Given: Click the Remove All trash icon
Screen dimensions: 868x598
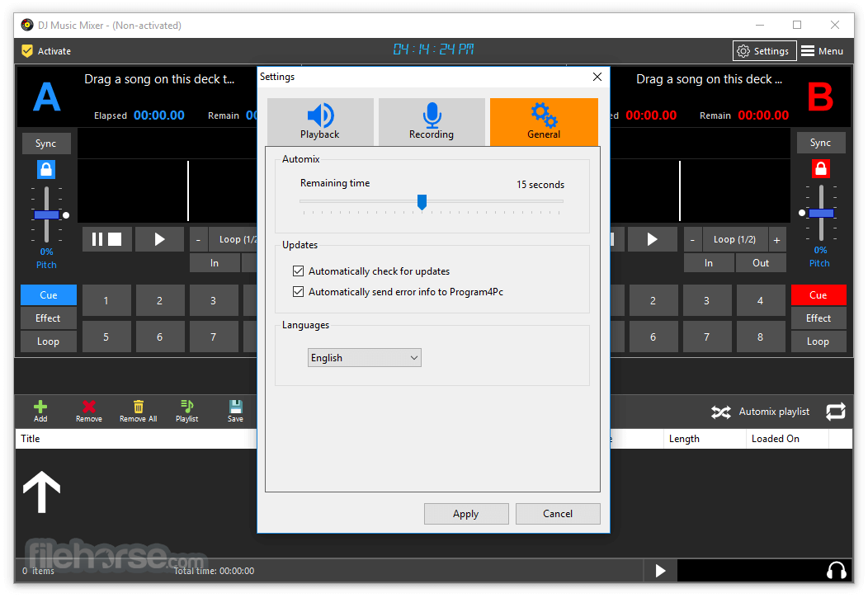Looking at the screenshot, I should [139, 411].
